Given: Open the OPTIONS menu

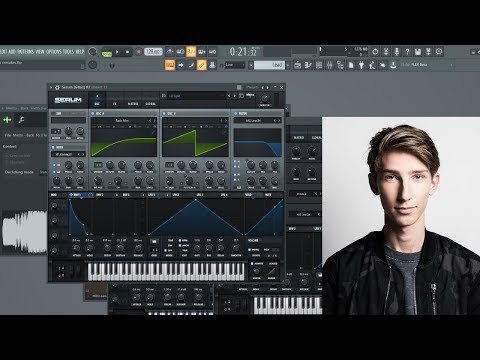Looking at the screenshot, I should point(54,52).
